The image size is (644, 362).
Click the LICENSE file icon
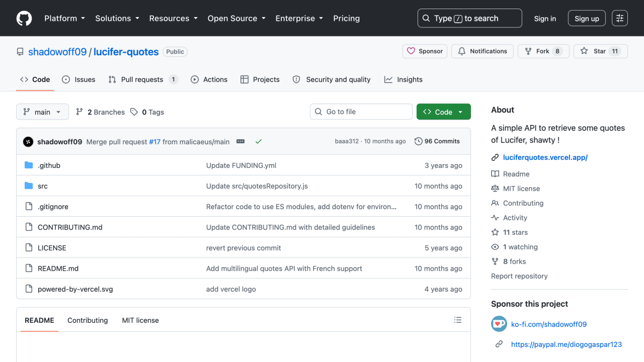pos(29,248)
